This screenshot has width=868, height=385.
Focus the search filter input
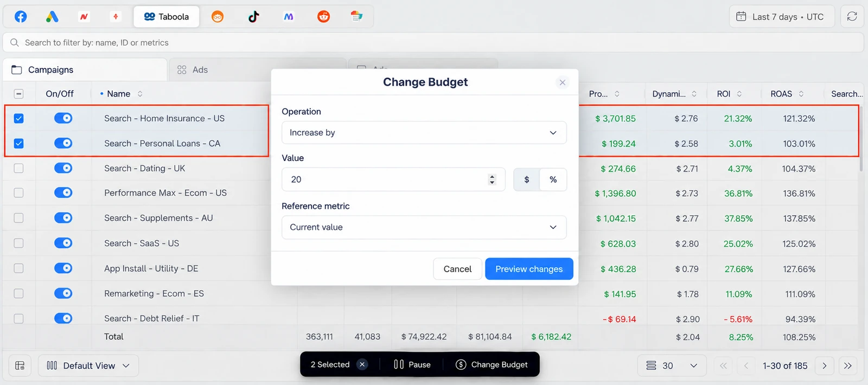tap(433, 42)
